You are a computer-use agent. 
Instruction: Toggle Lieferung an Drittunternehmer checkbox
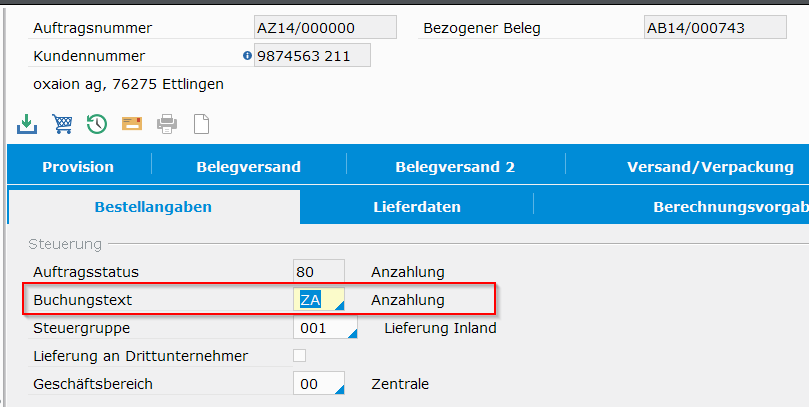(x=300, y=355)
